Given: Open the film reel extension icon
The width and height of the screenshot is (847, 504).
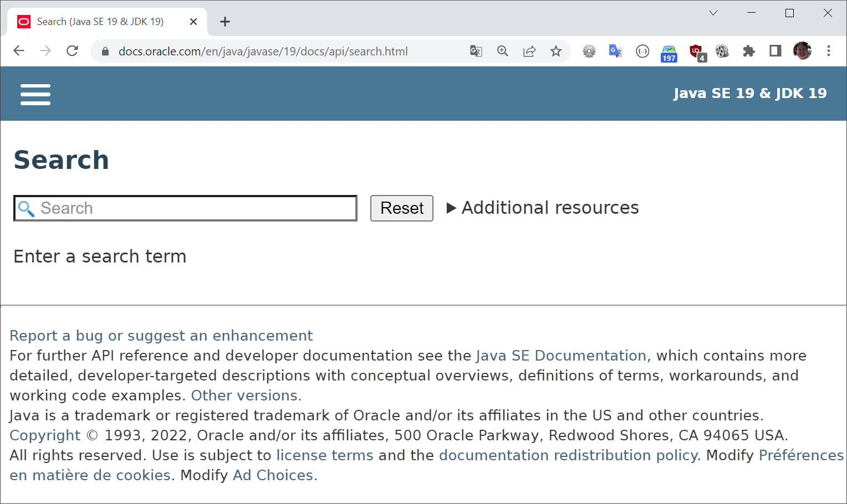Looking at the screenshot, I should [x=722, y=52].
